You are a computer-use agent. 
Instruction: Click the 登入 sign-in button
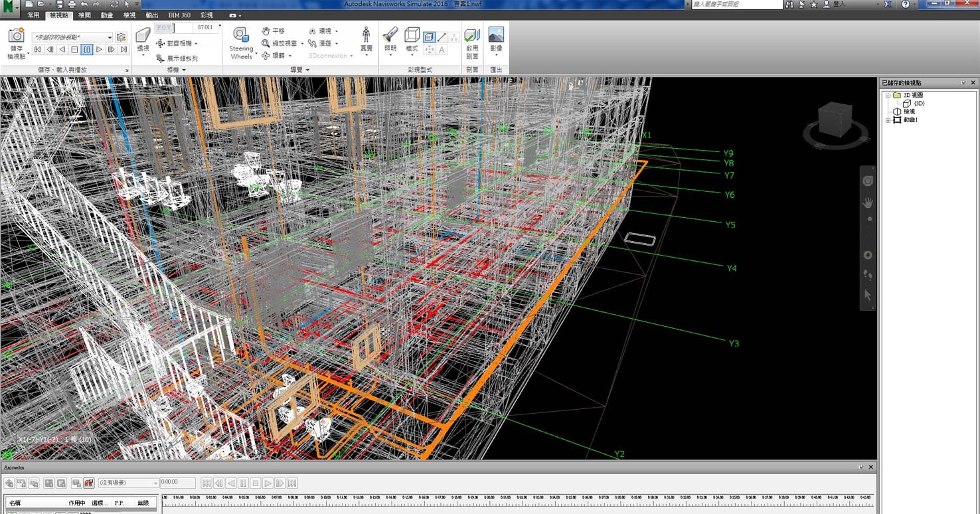point(839,5)
